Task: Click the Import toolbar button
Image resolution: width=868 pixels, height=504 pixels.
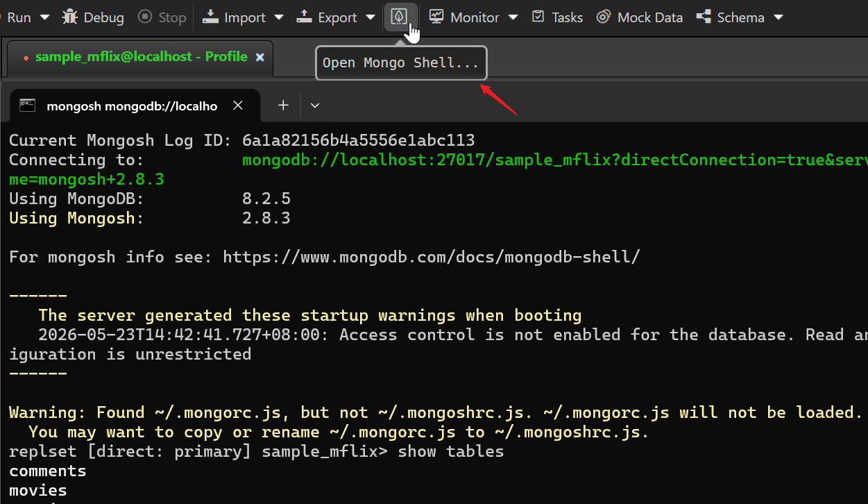Action: click(235, 17)
